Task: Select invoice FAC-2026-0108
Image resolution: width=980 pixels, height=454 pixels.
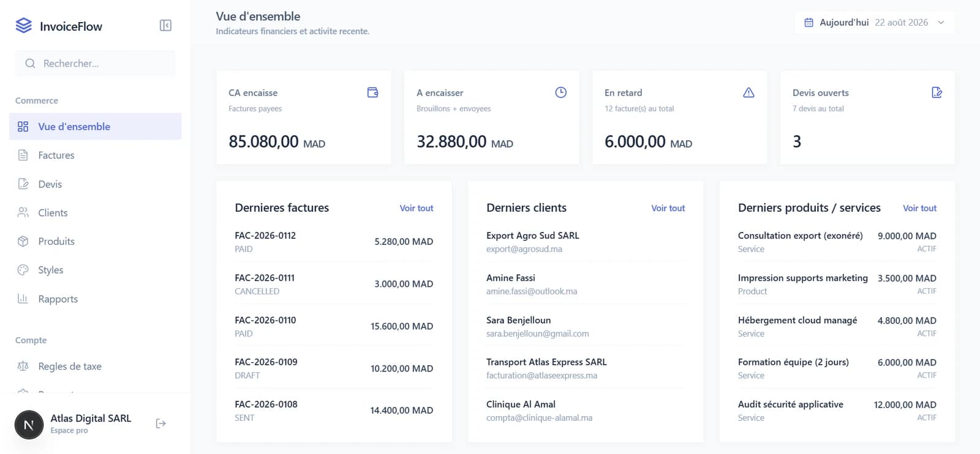Action: [334, 411]
